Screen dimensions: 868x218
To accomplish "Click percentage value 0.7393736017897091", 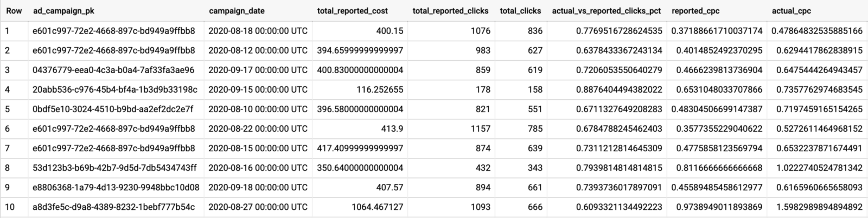I will point(619,187).
